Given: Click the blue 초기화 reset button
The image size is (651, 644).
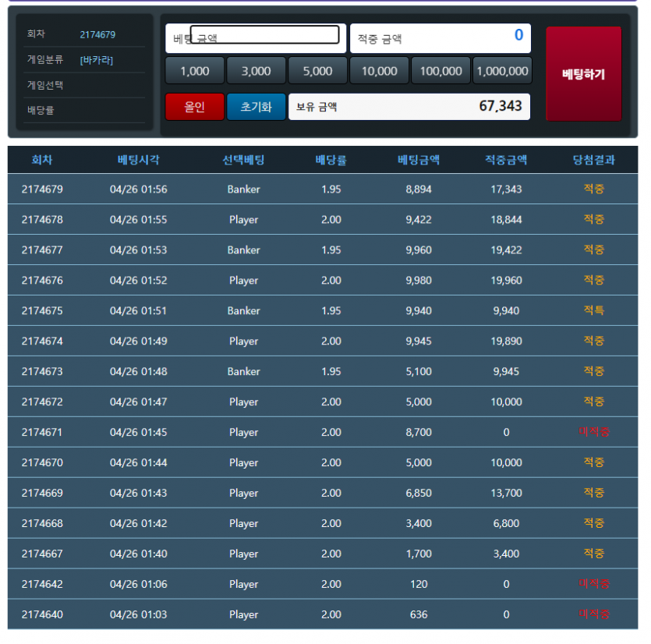Looking at the screenshot, I should click(x=256, y=107).
